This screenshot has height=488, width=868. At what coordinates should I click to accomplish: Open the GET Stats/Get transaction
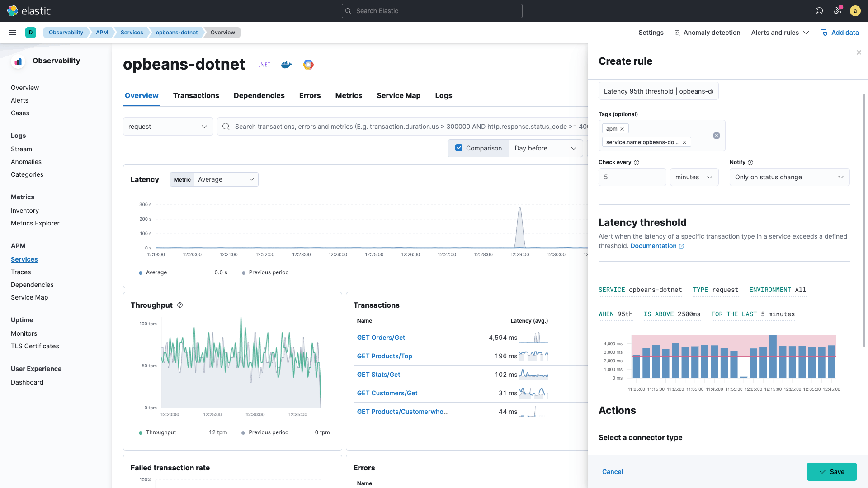click(378, 375)
